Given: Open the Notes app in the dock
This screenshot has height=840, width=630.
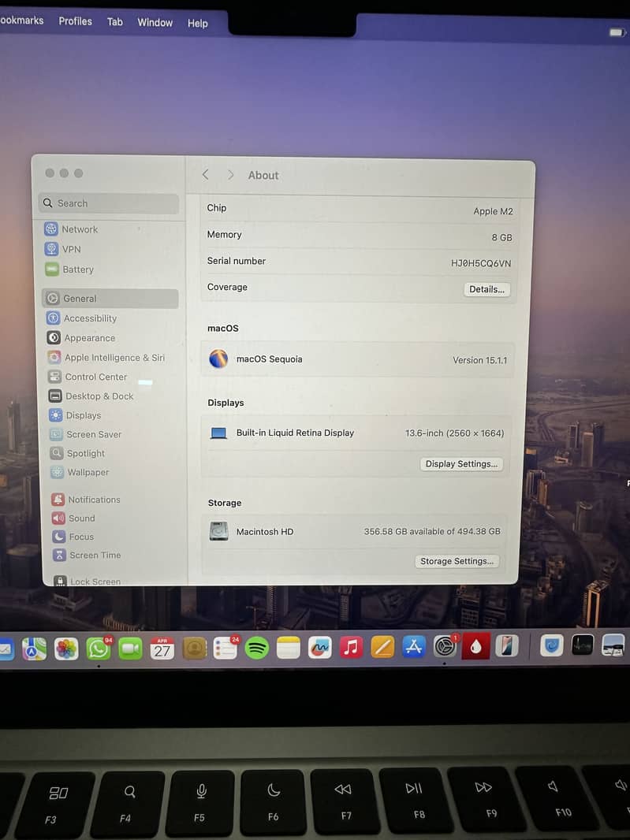Looking at the screenshot, I should 288,648.
